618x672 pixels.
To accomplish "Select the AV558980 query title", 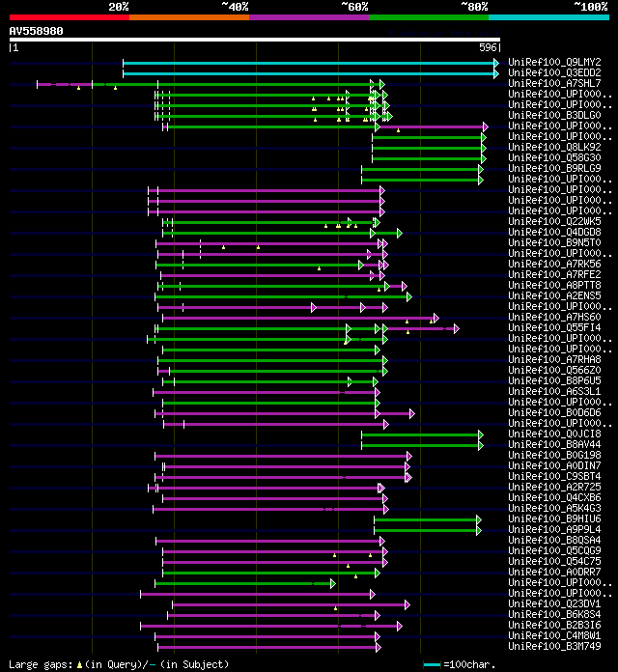I will click(x=36, y=31).
